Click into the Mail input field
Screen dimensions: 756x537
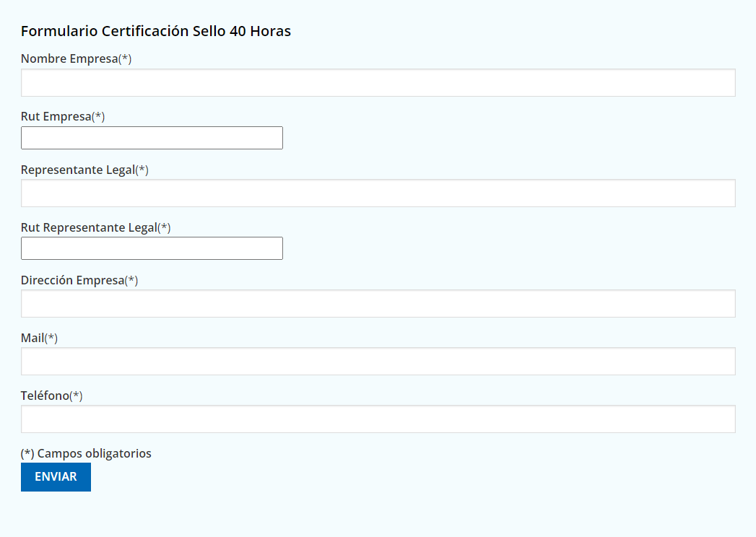(378, 362)
